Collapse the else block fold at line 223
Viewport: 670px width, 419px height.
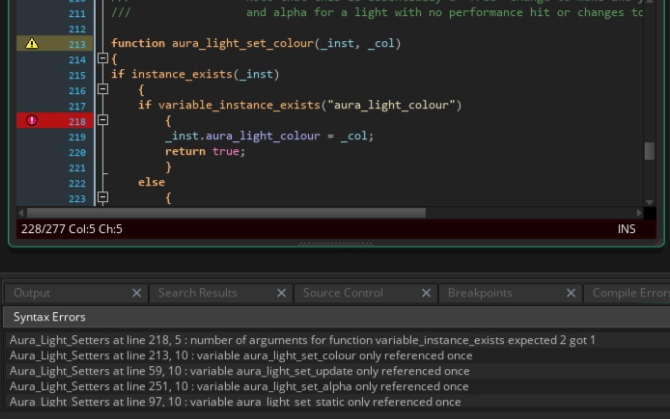102,198
